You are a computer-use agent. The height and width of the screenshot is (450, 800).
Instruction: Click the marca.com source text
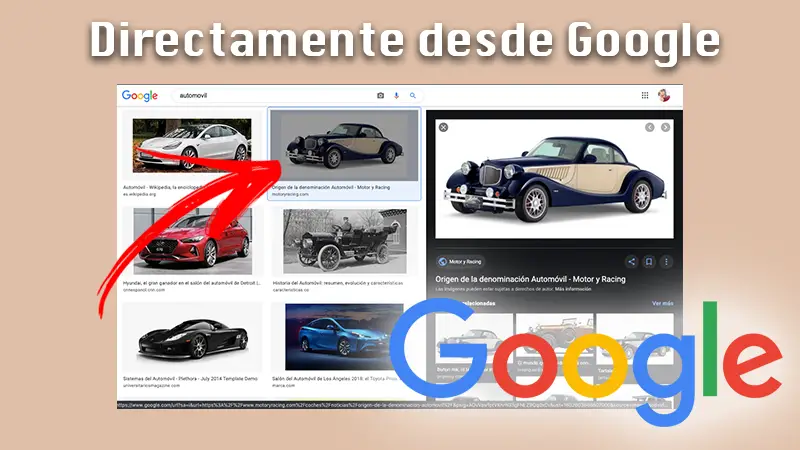tap(284, 386)
